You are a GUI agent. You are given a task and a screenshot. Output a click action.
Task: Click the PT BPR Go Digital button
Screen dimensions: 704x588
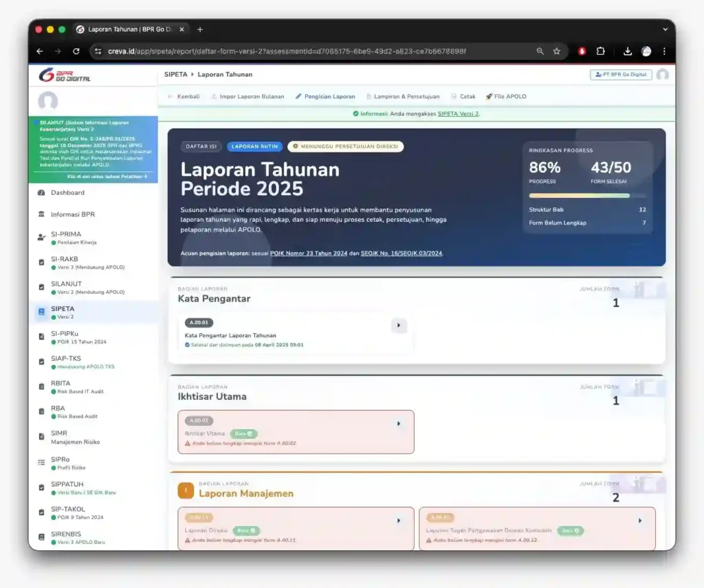tap(621, 75)
